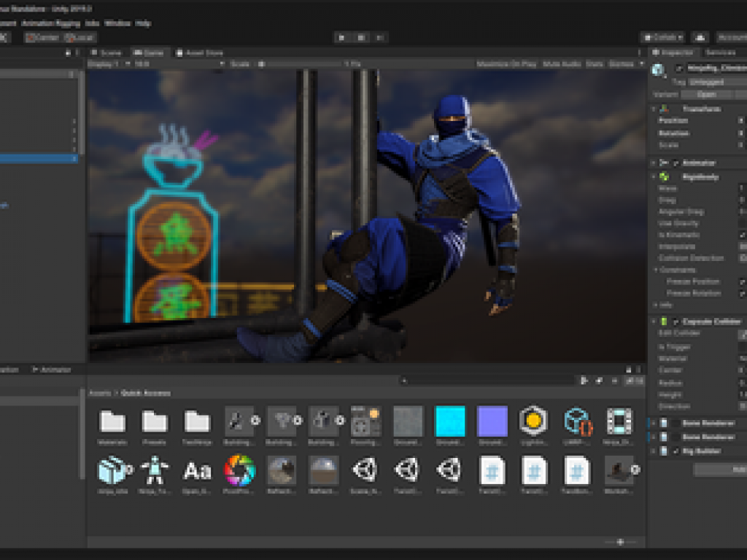
Task: Click the Project search type filter icon
Action: [x=584, y=381]
